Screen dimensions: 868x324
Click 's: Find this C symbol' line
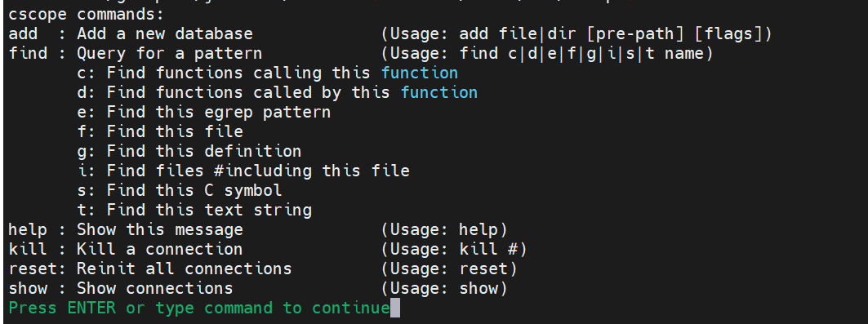180,191
